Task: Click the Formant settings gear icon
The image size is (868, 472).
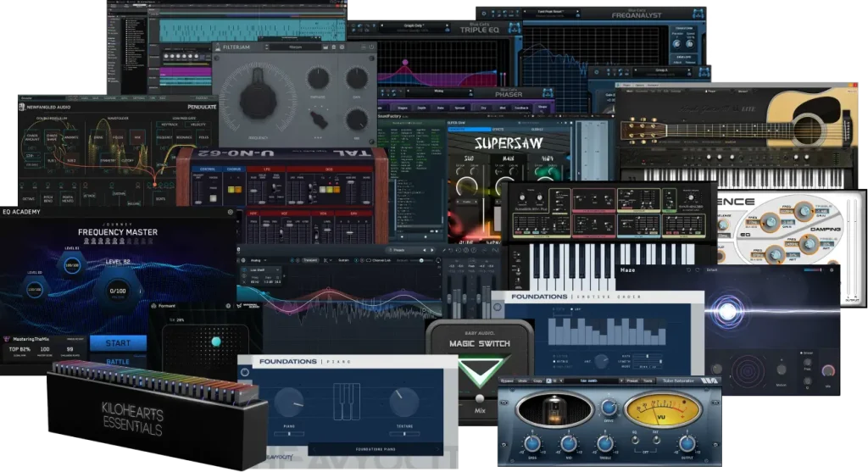Action: tap(228, 305)
